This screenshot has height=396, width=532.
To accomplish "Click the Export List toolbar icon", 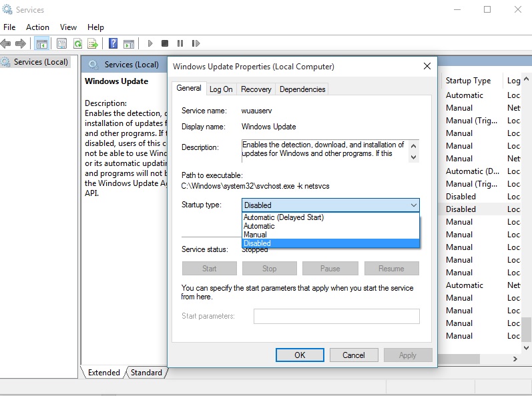I will [x=93, y=44].
